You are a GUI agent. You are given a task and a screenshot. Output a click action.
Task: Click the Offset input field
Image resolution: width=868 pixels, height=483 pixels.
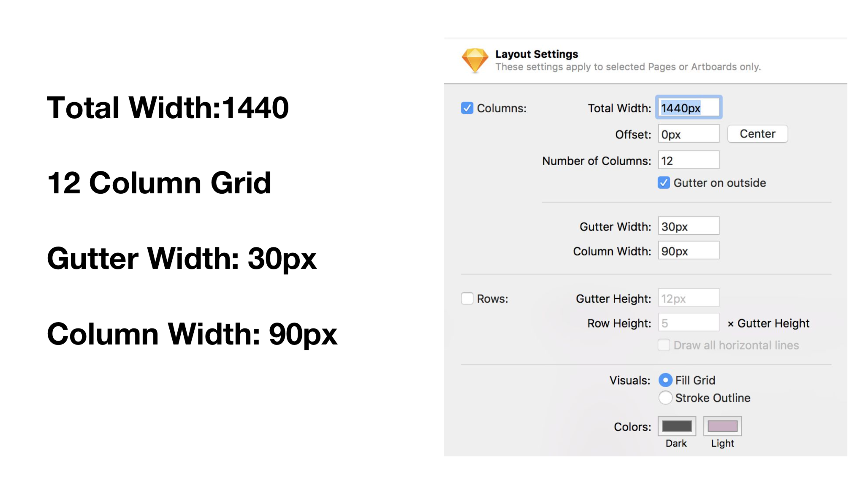[x=689, y=134]
